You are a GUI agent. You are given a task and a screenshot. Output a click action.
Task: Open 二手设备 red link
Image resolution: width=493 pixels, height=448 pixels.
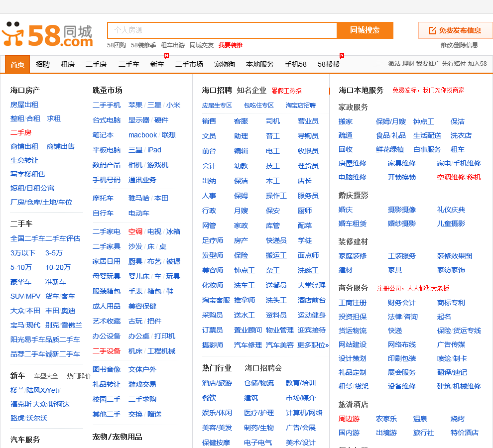(x=107, y=351)
